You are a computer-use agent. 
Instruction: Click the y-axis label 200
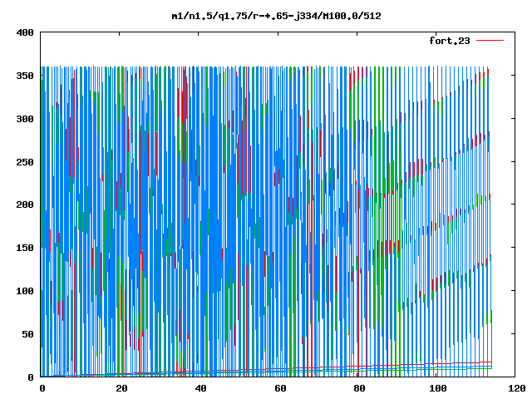(x=25, y=204)
